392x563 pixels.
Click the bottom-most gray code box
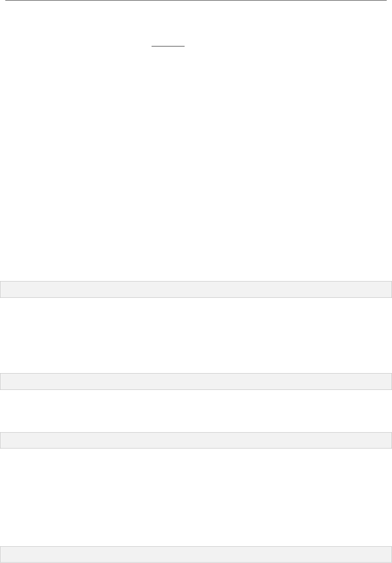pos(196,554)
